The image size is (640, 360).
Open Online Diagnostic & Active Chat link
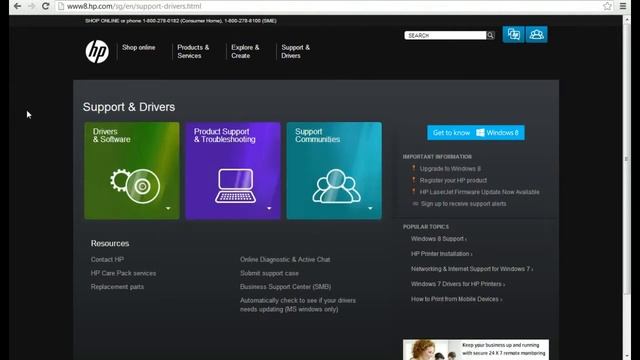285,260
